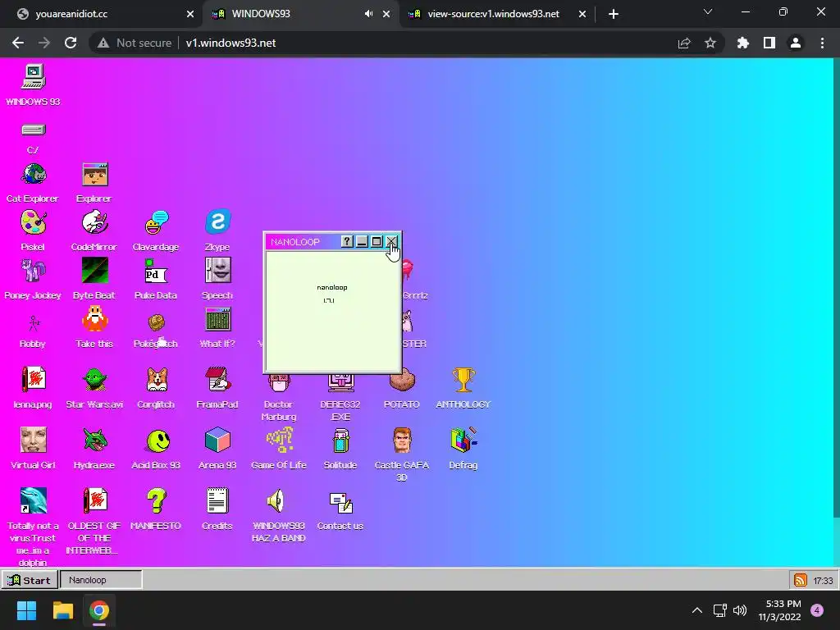Click the Not secure site info warning
The width and height of the screenshot is (840, 630).
(x=135, y=43)
